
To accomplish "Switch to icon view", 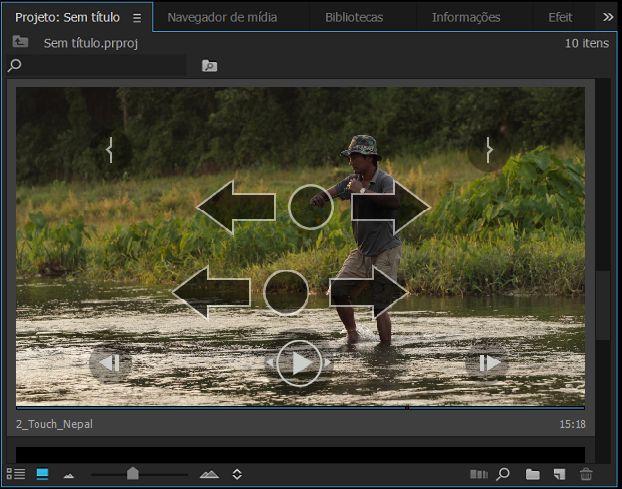I will (x=42, y=474).
